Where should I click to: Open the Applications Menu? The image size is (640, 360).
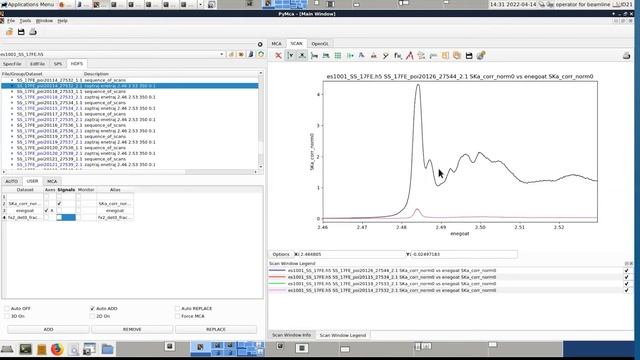click(x=27, y=4)
